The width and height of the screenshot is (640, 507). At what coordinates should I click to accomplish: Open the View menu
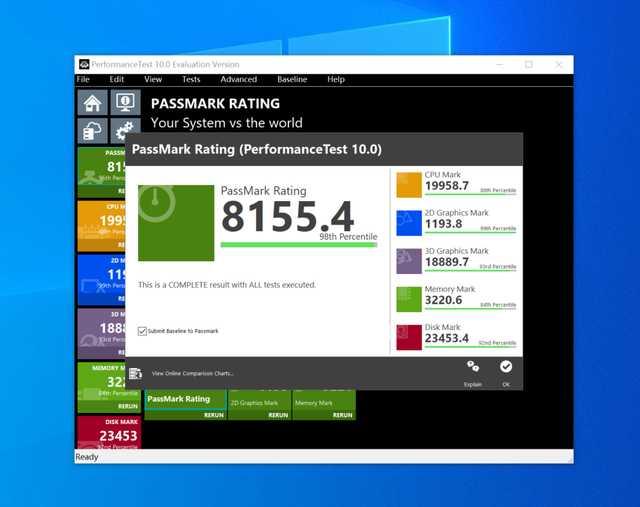click(x=153, y=79)
